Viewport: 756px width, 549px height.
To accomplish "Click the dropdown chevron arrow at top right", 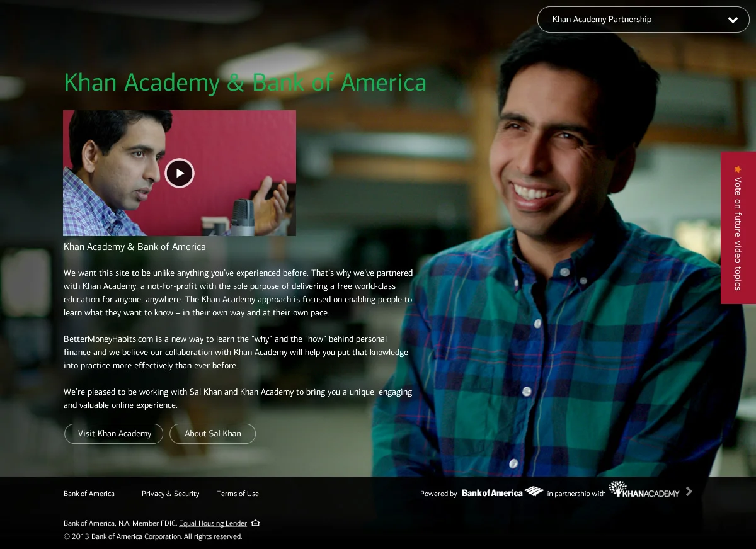I will (x=733, y=20).
